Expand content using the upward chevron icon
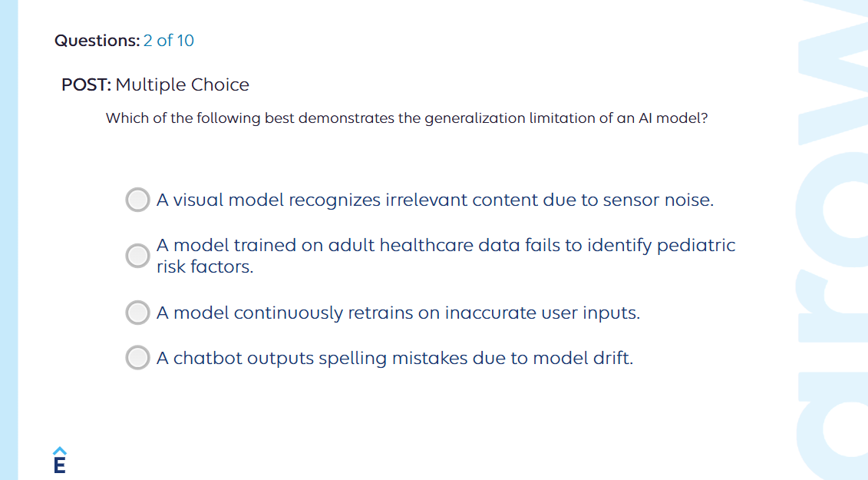 coord(58,452)
